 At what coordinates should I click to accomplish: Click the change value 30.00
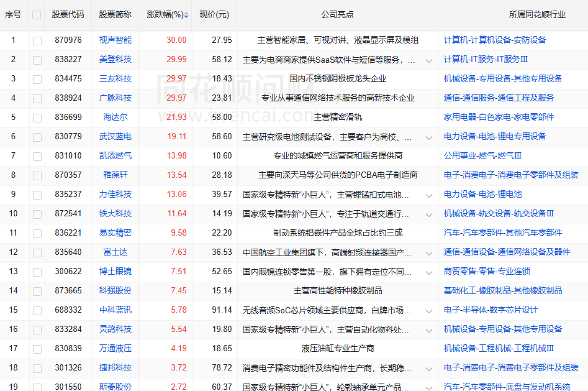pos(176,40)
